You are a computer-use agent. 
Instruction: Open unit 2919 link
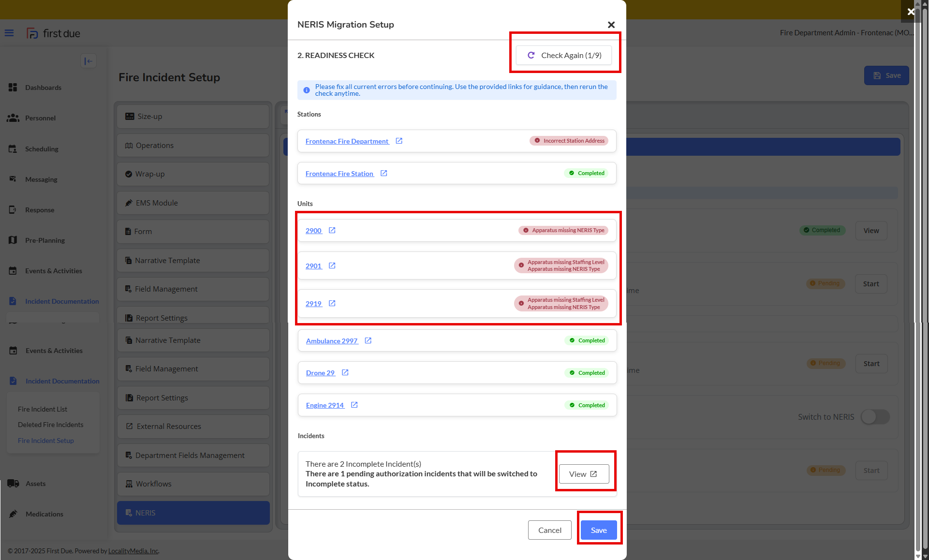tap(313, 304)
